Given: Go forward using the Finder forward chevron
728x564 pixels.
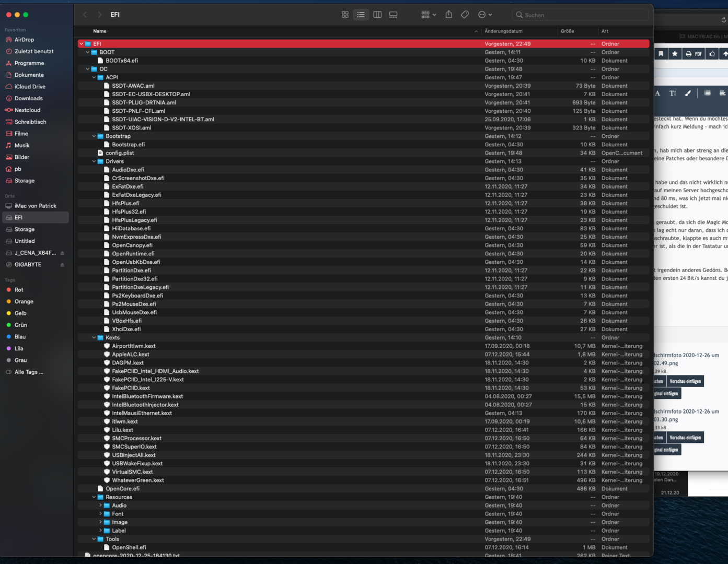Looking at the screenshot, I should (100, 15).
